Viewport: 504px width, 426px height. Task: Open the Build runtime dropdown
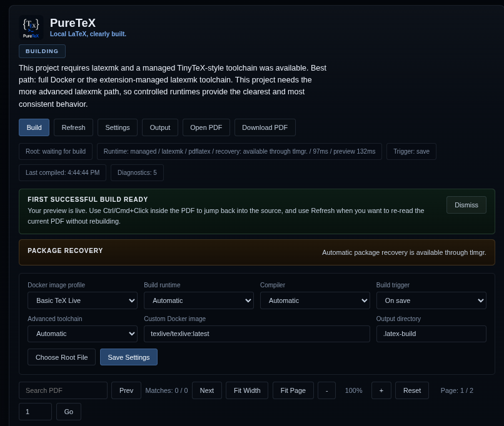(x=198, y=300)
